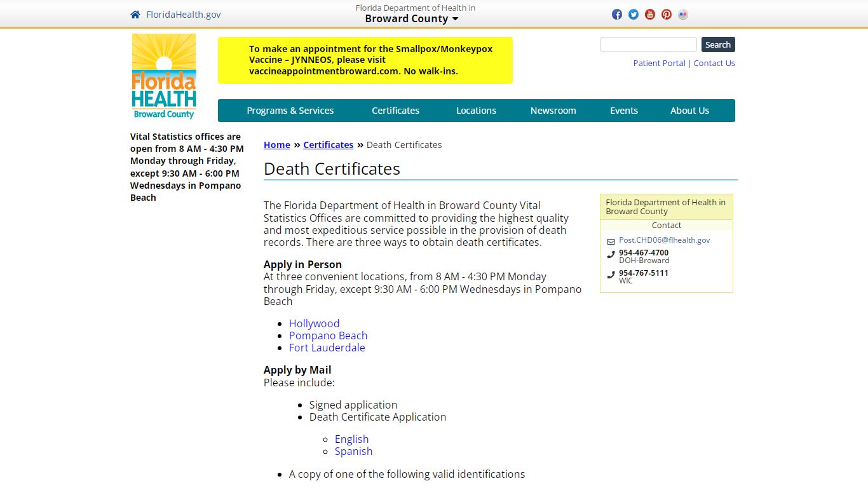The height and width of the screenshot is (488, 868).
Task: Click the Death Certificates page heading
Action: click(x=332, y=169)
